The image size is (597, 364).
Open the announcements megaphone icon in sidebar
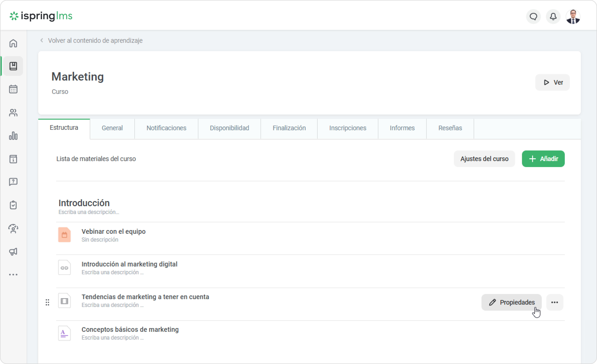(13, 252)
